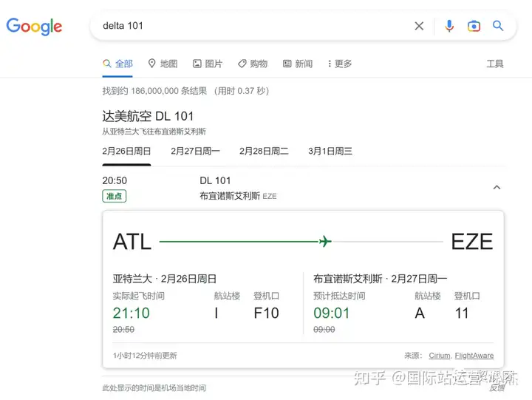Open the 购物 shopping tab
Screen dimensions: 532x400
pos(253,64)
